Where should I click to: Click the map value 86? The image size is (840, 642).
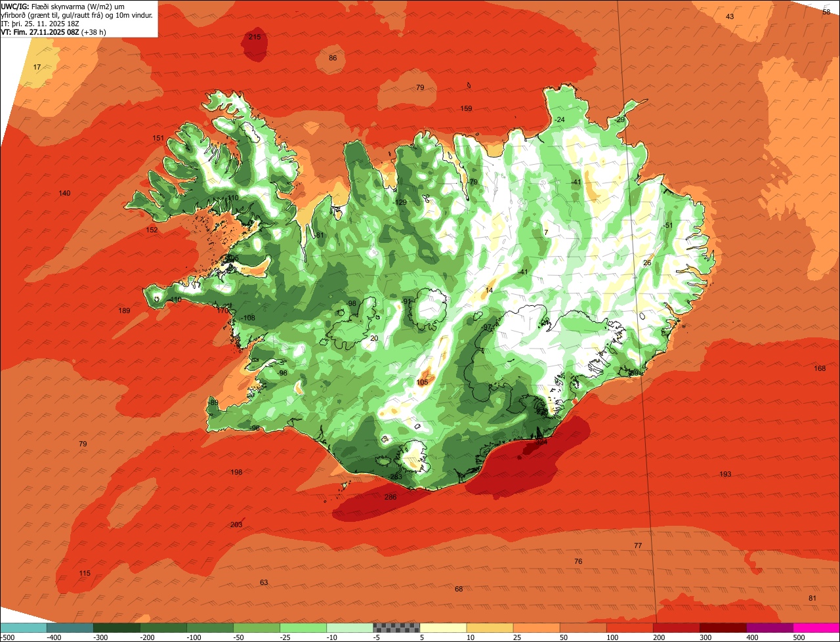[333, 58]
